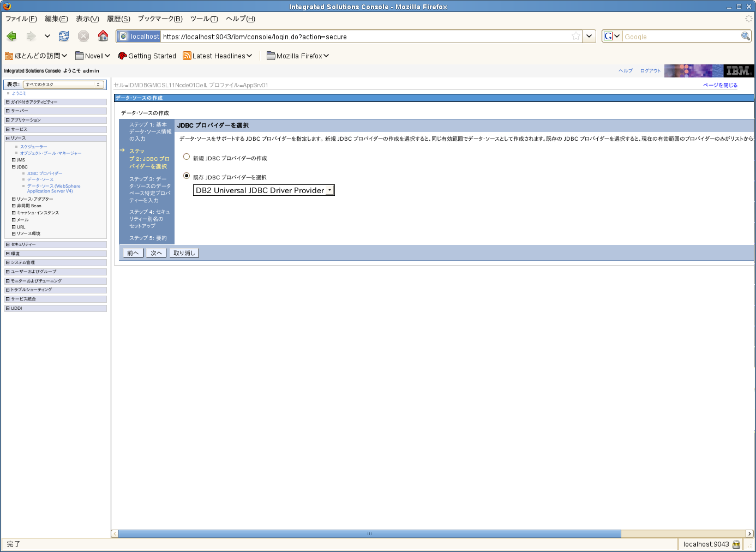Expand the システム管理 section
Screen dimensions: 756x552
[8, 262]
